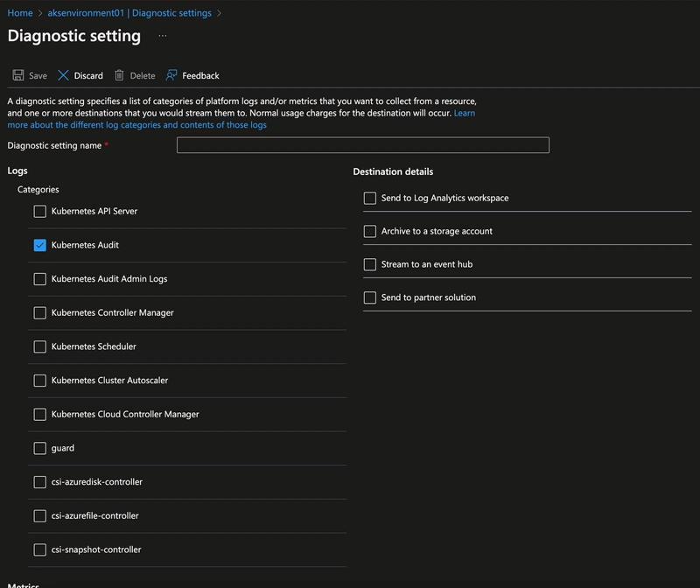Toggle Kubernetes Scheduler log category
The height and width of the screenshot is (588, 700).
[x=39, y=346]
